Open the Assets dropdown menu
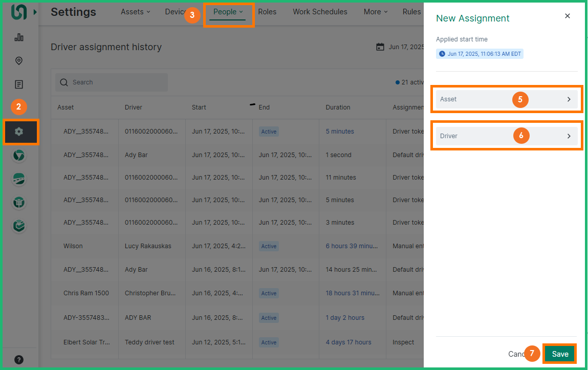588x370 pixels. pos(136,12)
